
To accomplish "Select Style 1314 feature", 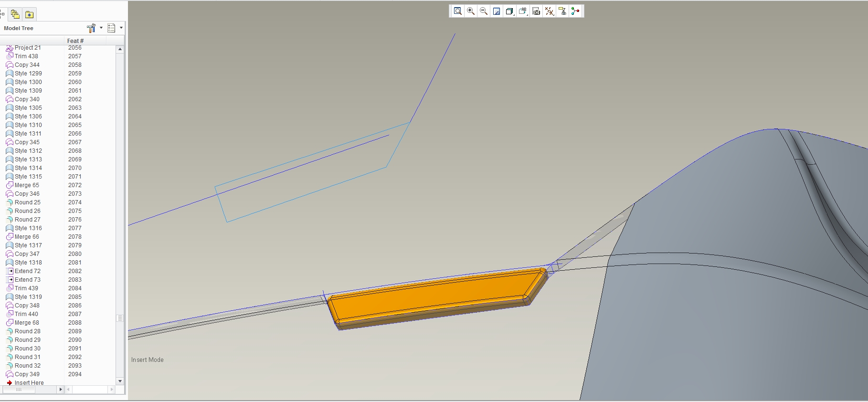I will coord(28,168).
